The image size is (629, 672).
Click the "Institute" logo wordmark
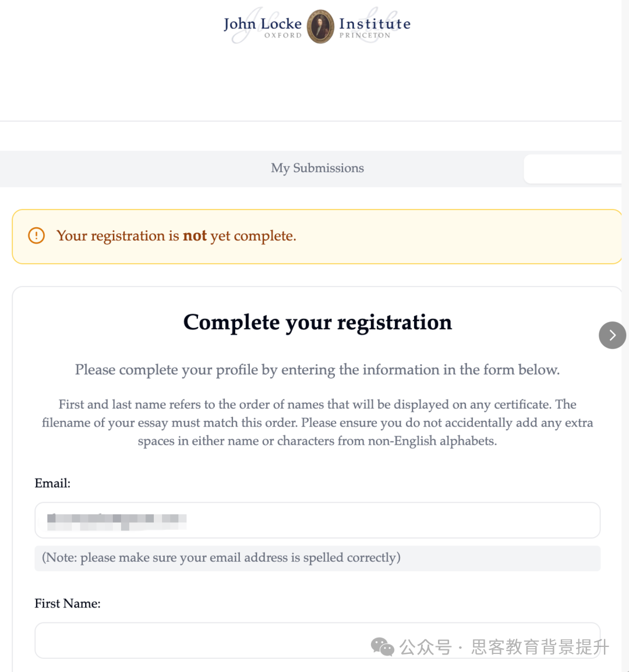click(374, 24)
